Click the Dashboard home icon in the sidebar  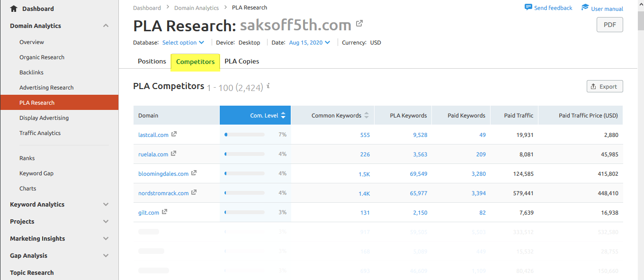point(13,8)
